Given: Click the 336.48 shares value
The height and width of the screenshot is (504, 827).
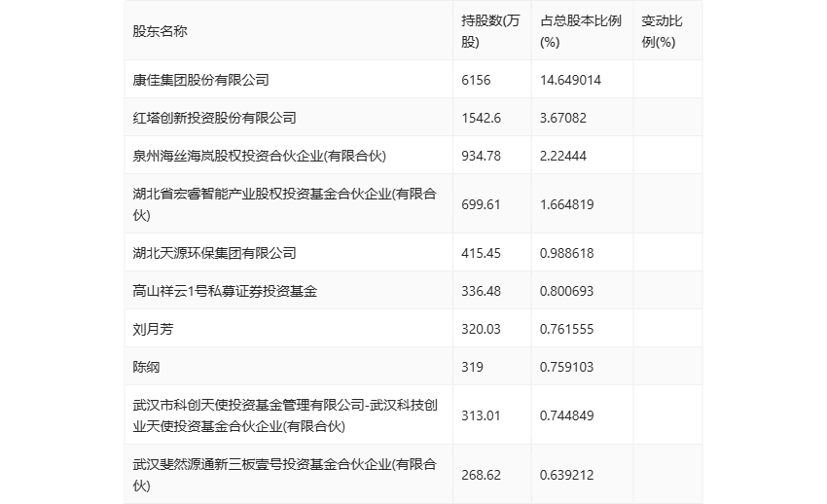Looking at the screenshot, I should (481, 291).
